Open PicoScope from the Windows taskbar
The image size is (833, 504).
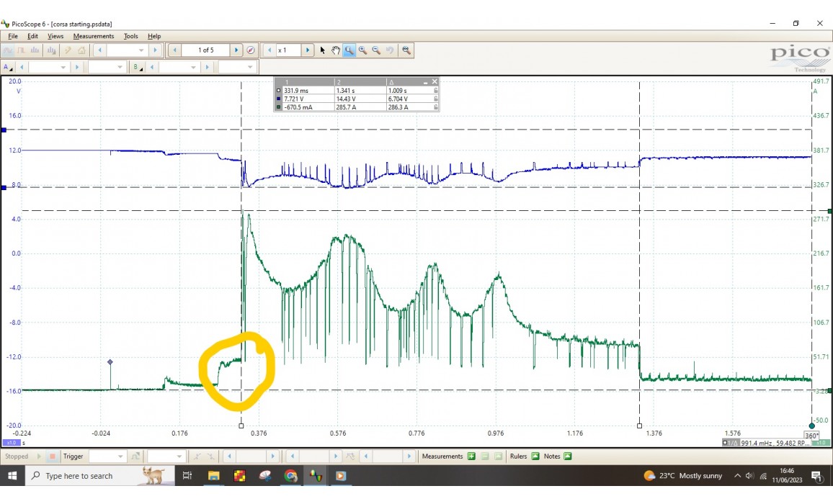[315, 476]
